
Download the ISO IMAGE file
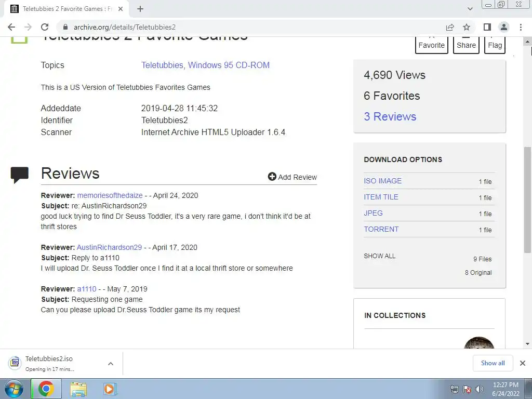point(382,181)
